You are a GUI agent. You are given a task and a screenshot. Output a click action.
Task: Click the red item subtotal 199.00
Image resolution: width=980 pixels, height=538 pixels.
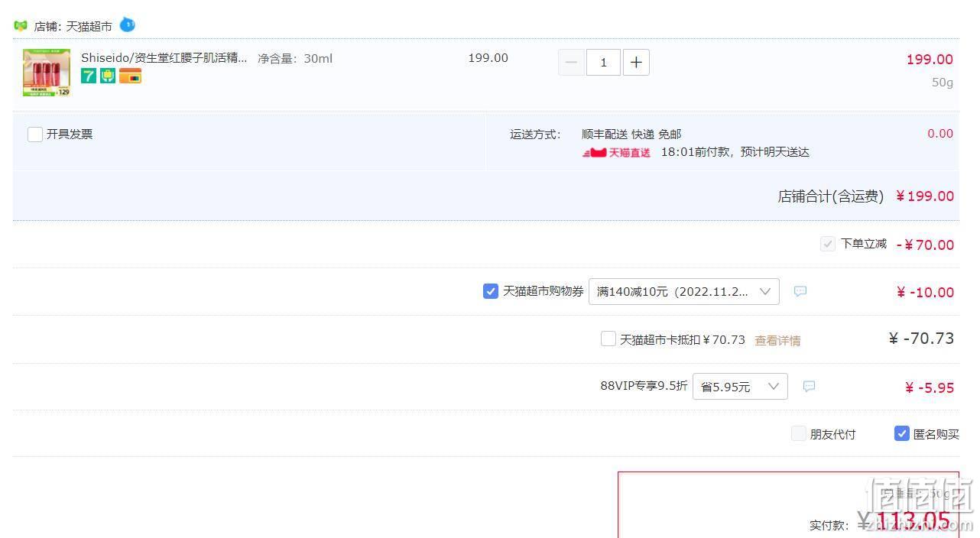(x=930, y=60)
